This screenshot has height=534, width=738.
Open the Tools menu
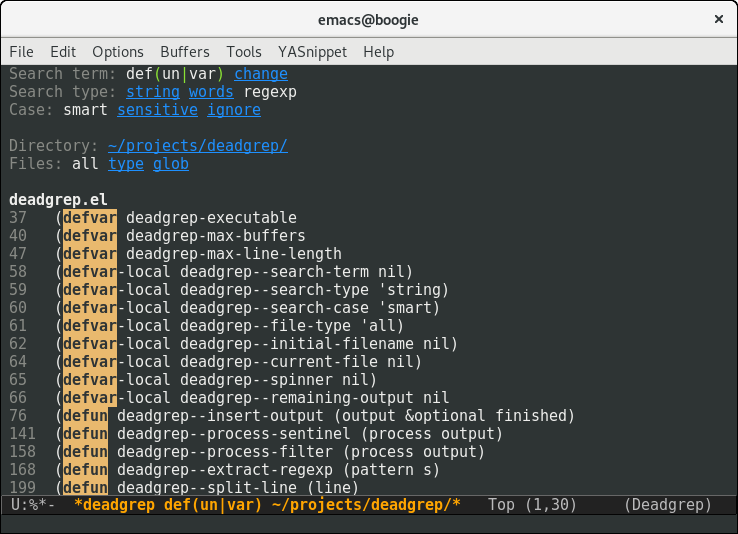click(x=243, y=52)
